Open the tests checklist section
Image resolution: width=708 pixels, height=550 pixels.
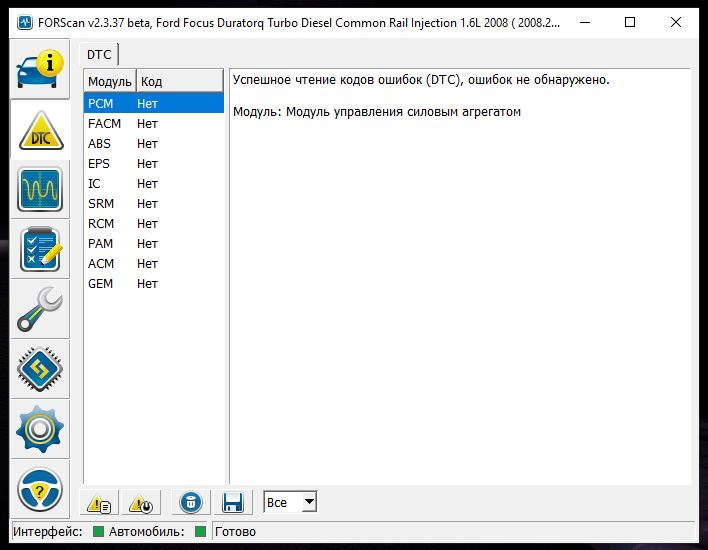pos(40,249)
